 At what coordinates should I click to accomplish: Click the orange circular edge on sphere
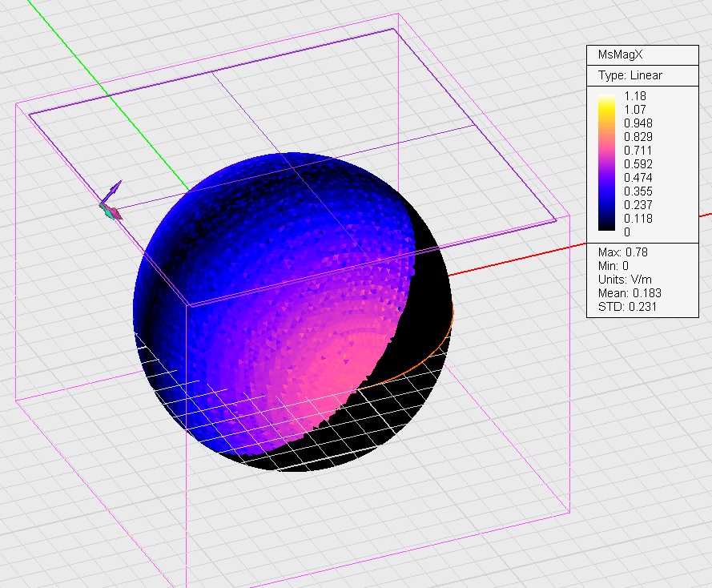click(x=416, y=364)
